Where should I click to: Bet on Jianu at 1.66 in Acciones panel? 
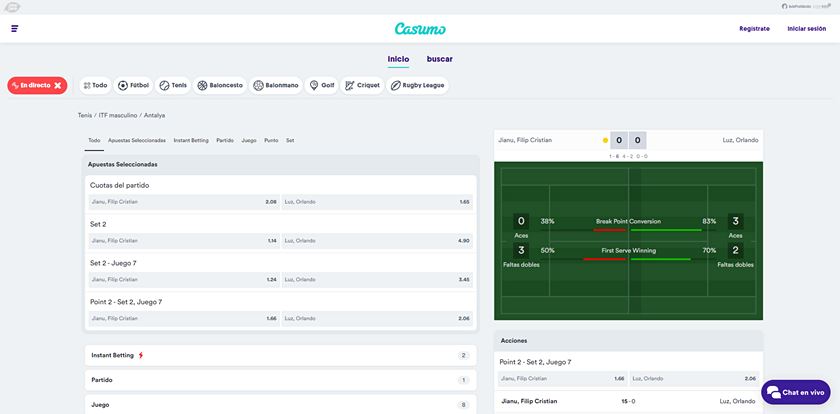pyautogui.click(x=562, y=379)
